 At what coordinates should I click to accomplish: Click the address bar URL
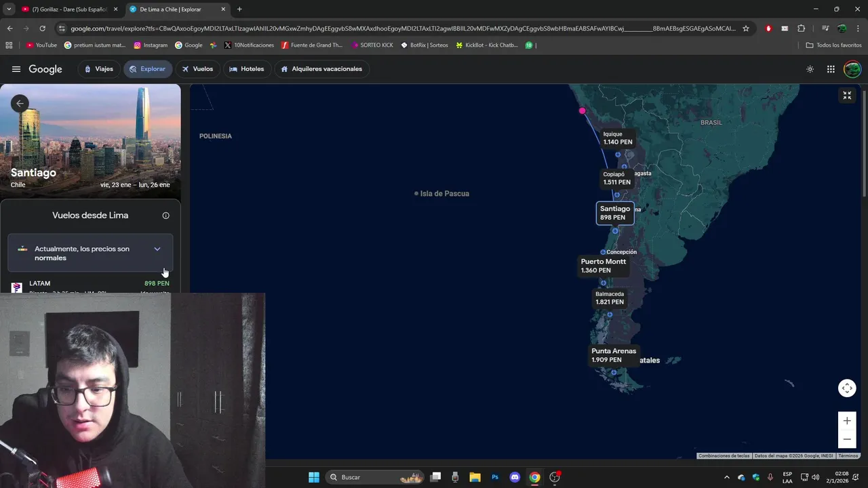click(x=403, y=28)
